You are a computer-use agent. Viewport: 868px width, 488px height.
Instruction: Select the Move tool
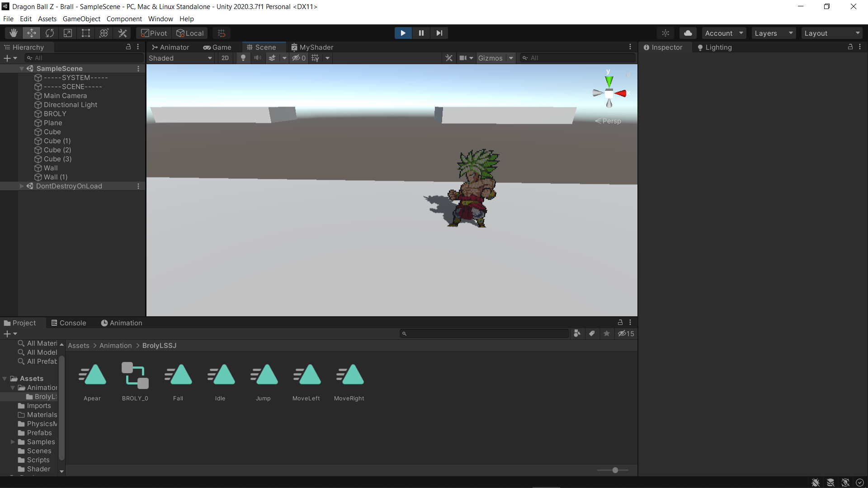click(32, 33)
